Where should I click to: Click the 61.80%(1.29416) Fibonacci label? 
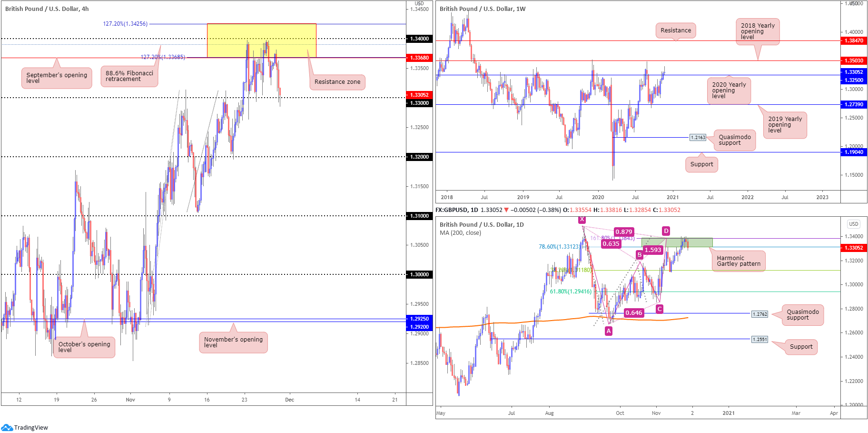tap(571, 292)
